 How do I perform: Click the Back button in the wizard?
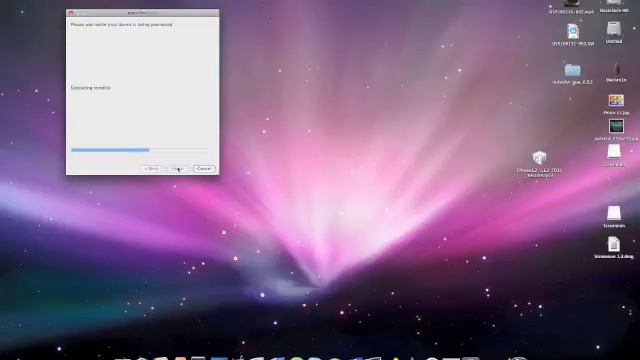click(x=151, y=169)
